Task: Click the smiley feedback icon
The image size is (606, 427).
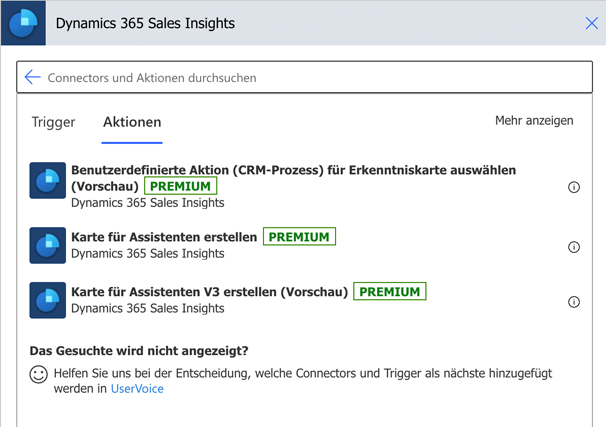Action: (39, 374)
